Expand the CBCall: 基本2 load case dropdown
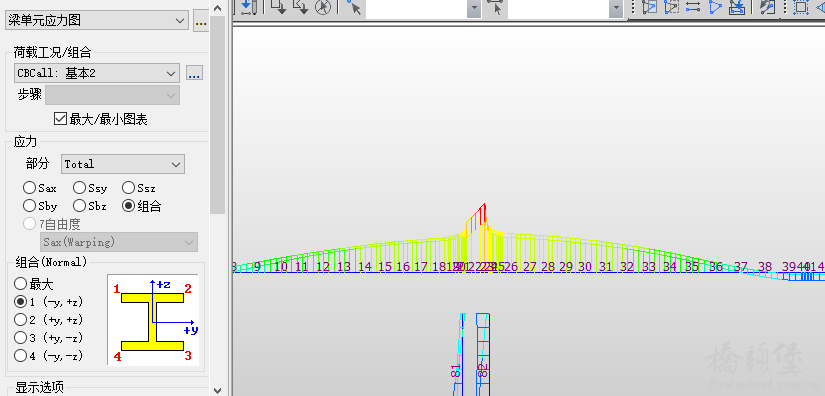Viewport: 825px width, 396px height. click(x=97, y=73)
